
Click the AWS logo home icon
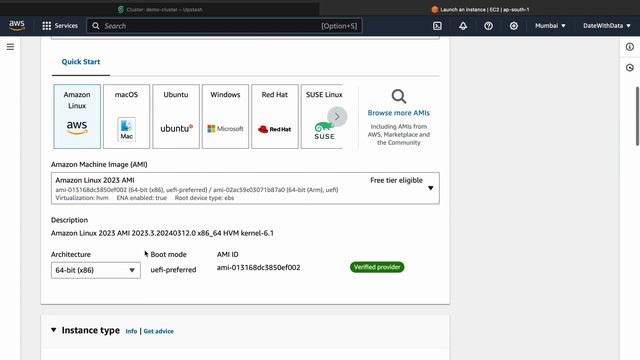[x=17, y=25]
